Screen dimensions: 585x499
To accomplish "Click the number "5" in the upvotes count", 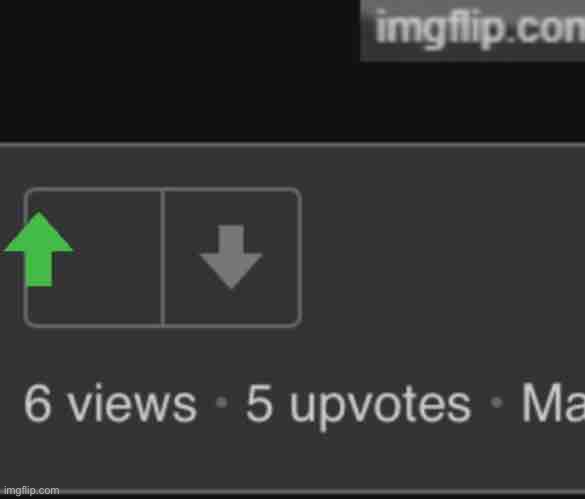I will click(x=259, y=404).
